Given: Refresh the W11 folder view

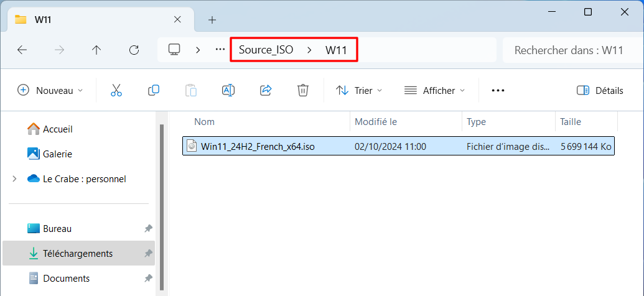Looking at the screenshot, I should (134, 50).
